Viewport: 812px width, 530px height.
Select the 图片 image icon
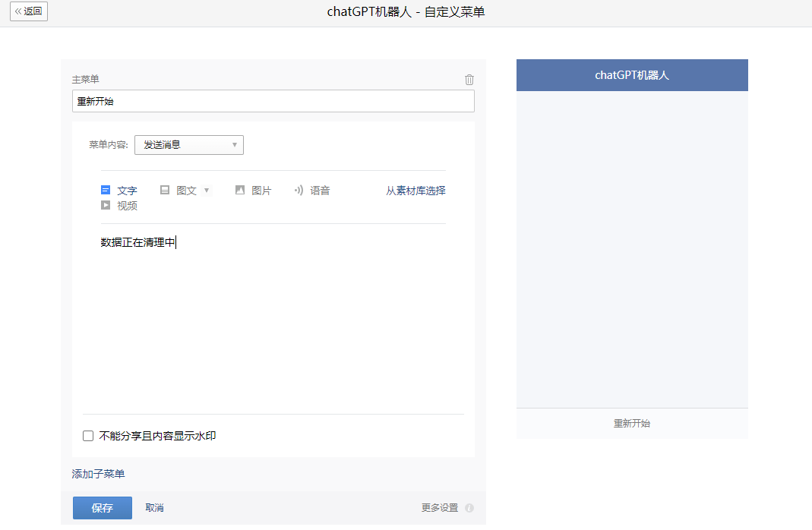tap(240, 190)
